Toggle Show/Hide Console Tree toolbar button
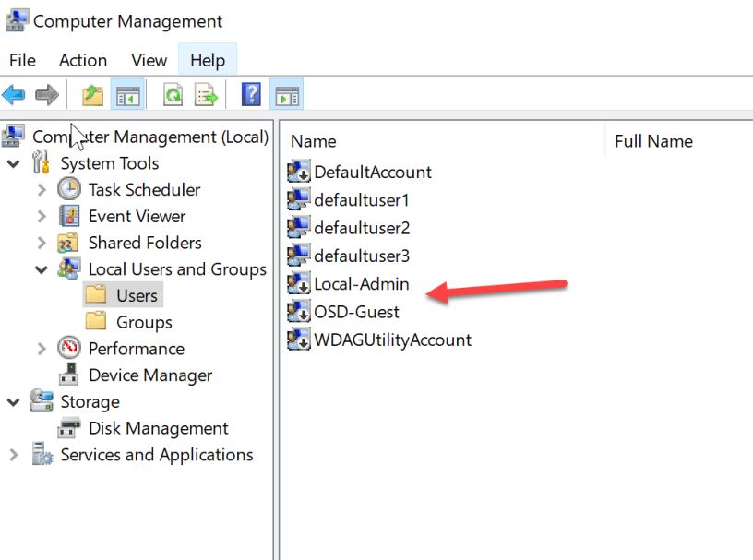This screenshot has height=560, width=753. [126, 94]
